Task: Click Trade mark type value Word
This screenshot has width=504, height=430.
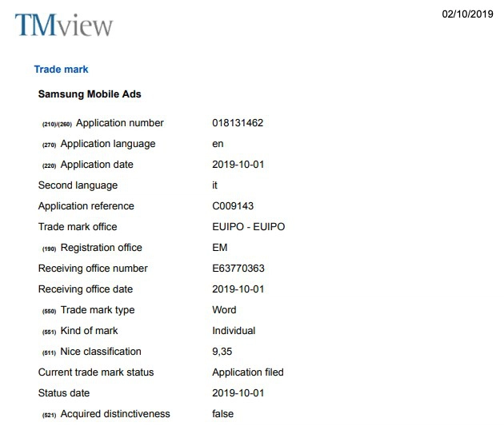Action: [224, 310]
